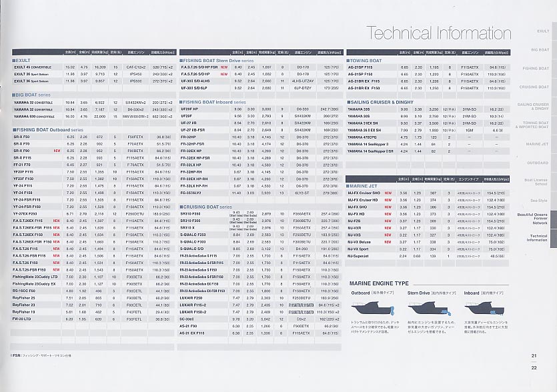Click the BIG BOAT series table heading
This screenshot has width=557, height=392.
[x=31, y=95]
